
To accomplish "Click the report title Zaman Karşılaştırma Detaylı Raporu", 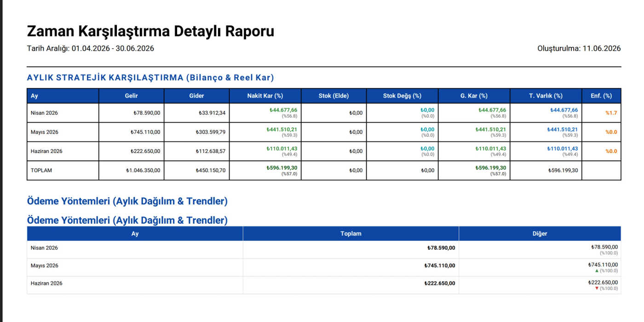I will (x=150, y=31).
